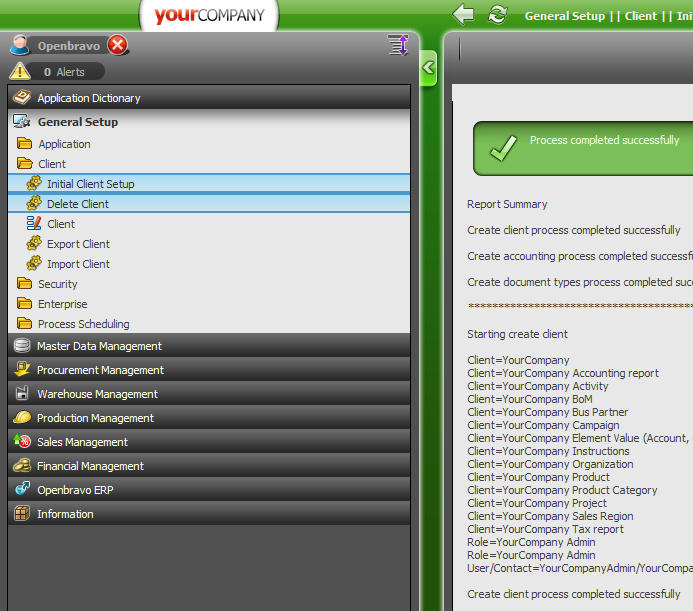693x611 pixels.
Task: Collapse the General Setup section
Action: click(x=209, y=122)
